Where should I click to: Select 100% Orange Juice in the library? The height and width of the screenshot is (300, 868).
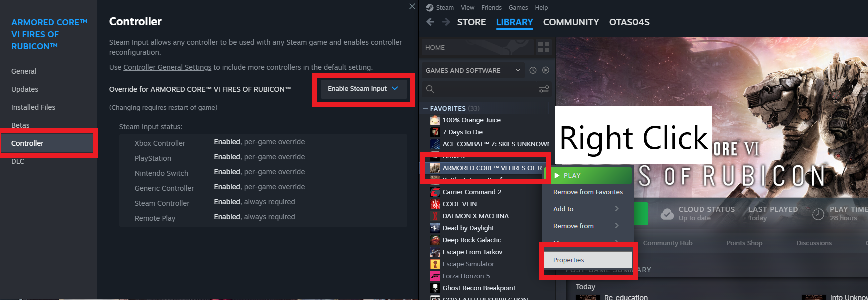471,120
